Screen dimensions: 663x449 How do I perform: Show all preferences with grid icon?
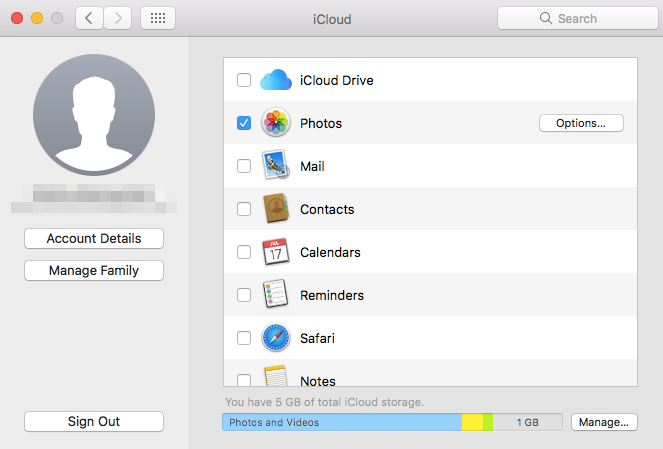[158, 18]
